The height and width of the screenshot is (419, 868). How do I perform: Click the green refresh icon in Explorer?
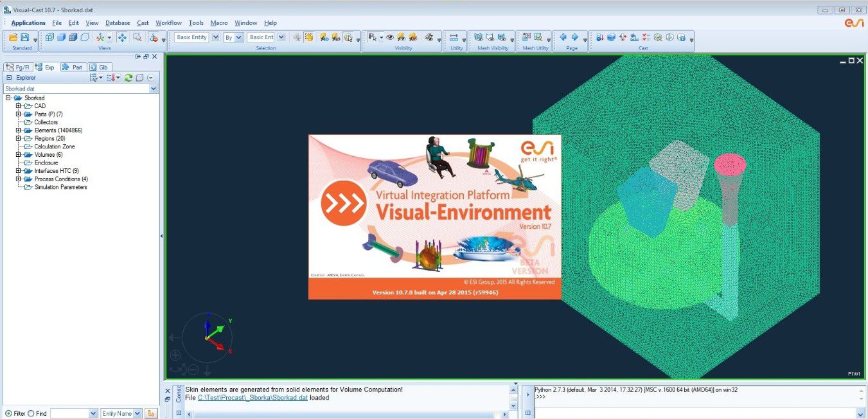(x=128, y=78)
